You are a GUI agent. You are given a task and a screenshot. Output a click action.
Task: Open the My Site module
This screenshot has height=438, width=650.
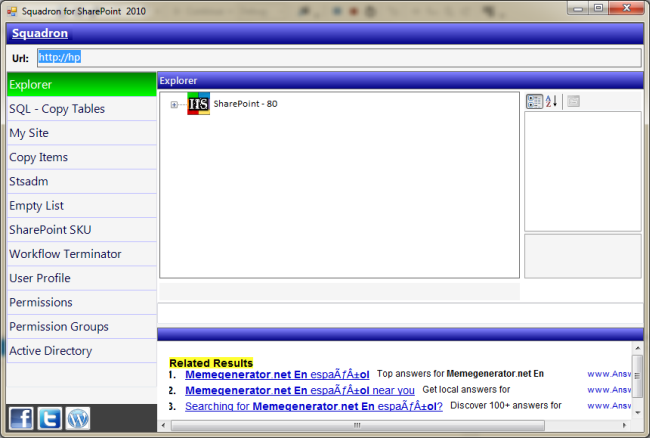82,133
